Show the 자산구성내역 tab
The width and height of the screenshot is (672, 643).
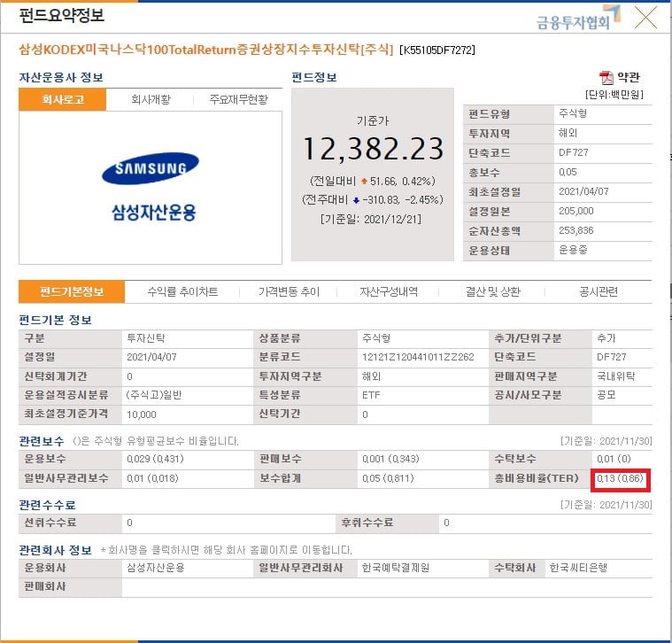pyautogui.click(x=389, y=292)
